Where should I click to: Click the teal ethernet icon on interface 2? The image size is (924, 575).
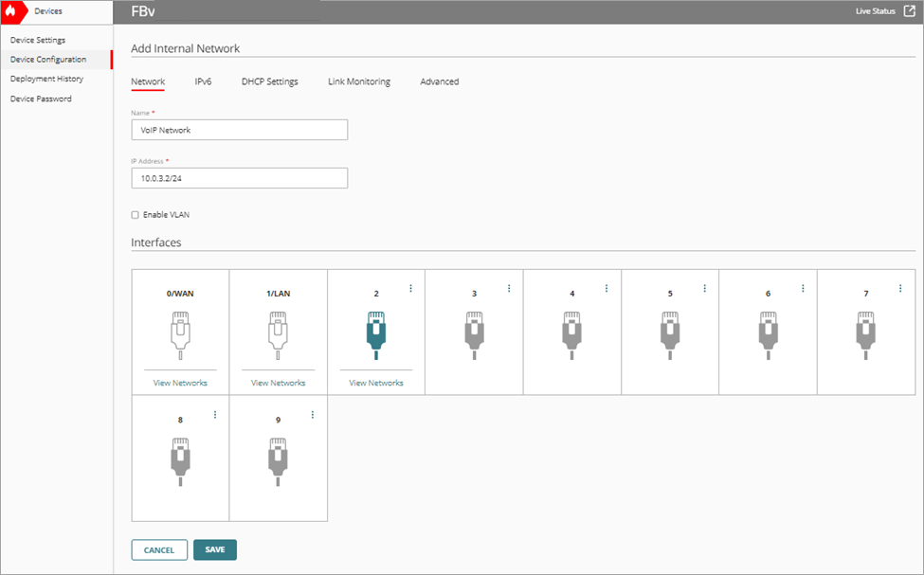pos(375,336)
